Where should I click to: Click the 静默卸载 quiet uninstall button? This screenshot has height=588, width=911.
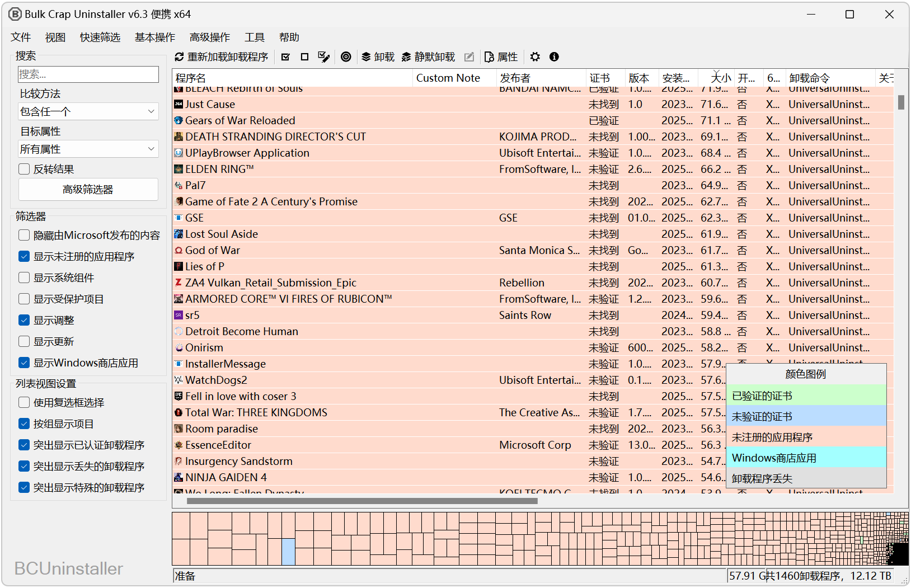pyautogui.click(x=428, y=57)
